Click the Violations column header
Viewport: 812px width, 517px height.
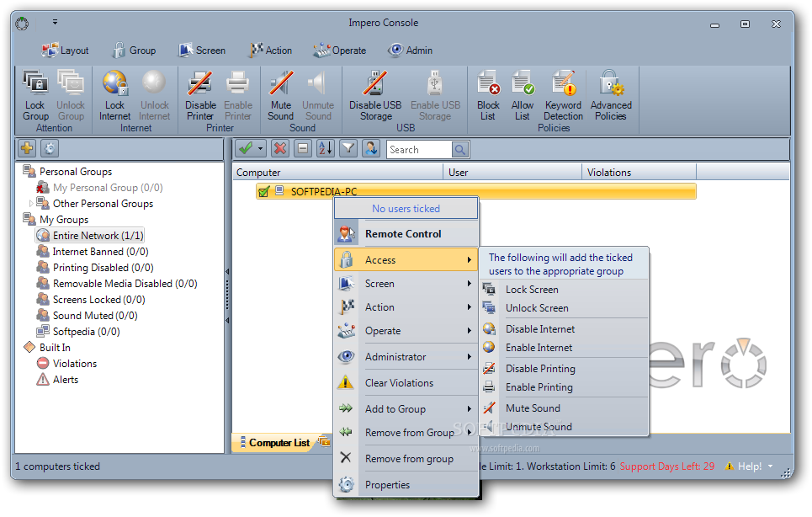pyautogui.click(x=639, y=172)
